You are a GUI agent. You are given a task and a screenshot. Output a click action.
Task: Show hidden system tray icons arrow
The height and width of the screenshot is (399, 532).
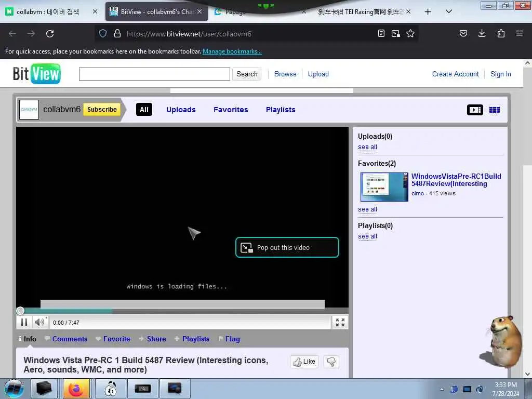pyautogui.click(x=442, y=389)
